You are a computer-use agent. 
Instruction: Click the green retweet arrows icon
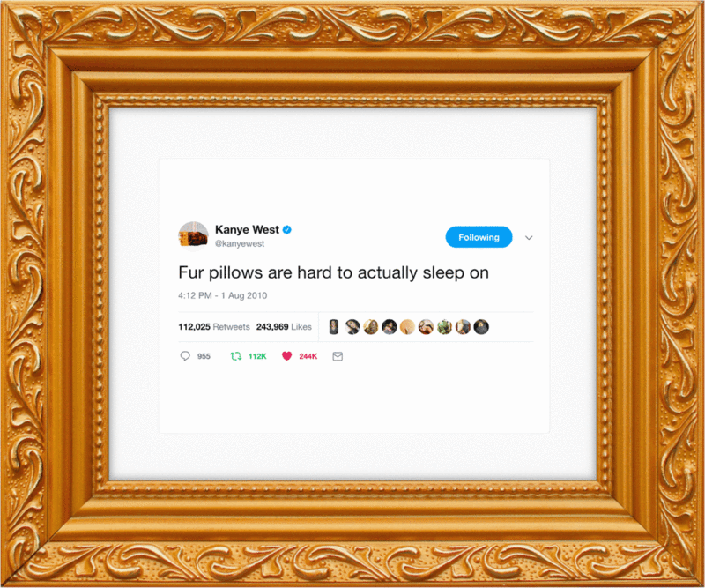point(235,356)
